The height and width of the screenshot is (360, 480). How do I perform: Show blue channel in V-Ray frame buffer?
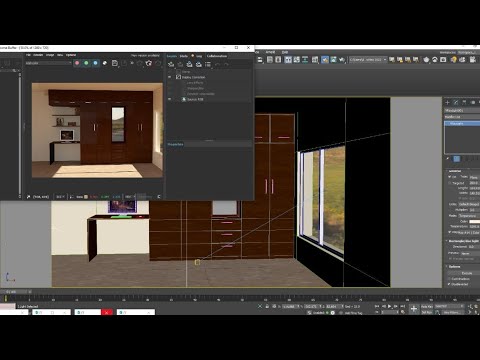(95, 63)
